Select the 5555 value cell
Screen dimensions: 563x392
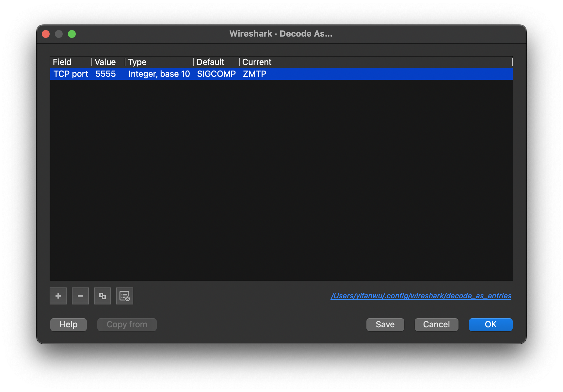point(108,74)
